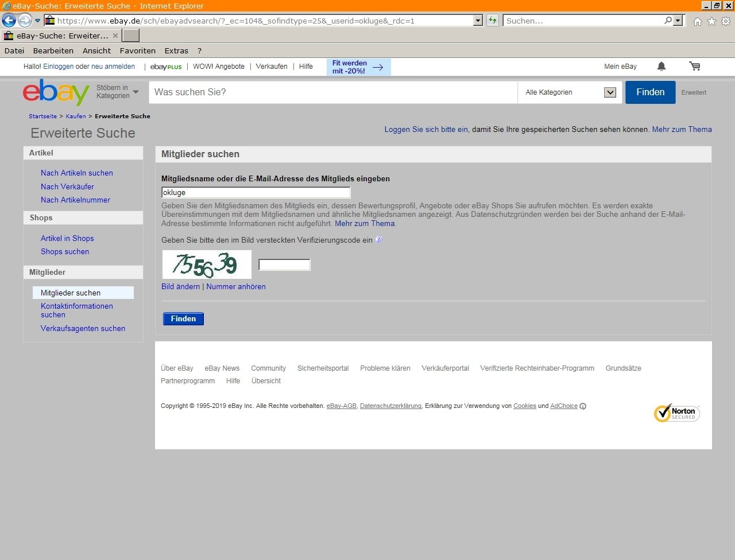Screen dimensions: 735x560
Task: Open the Datei menu
Action: click(14, 50)
